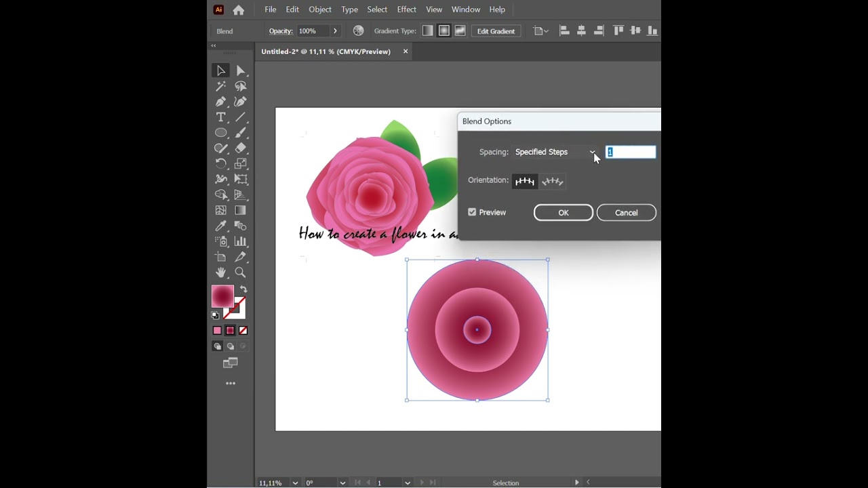Image resolution: width=868 pixels, height=488 pixels.
Task: Select Draw Normal mode
Action: point(218,346)
